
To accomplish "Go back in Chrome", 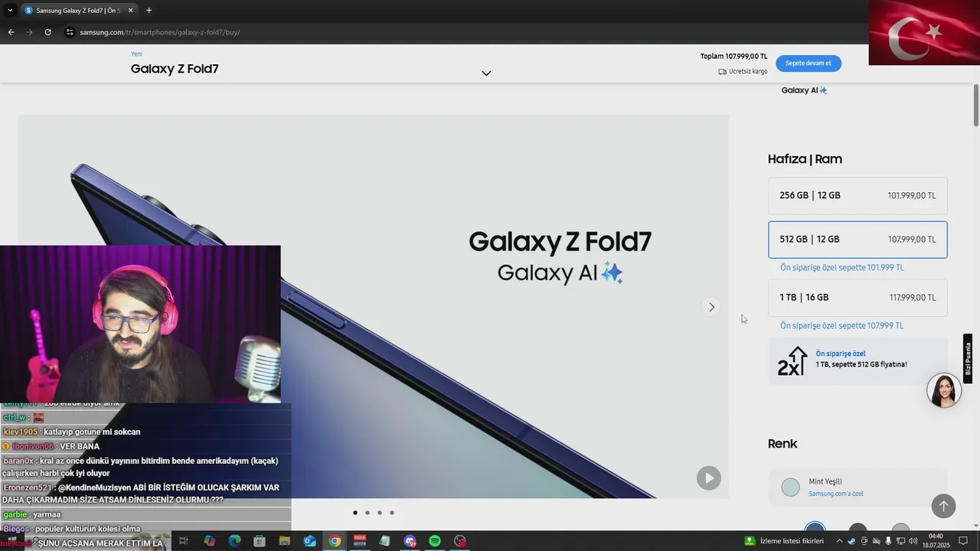I will (11, 32).
